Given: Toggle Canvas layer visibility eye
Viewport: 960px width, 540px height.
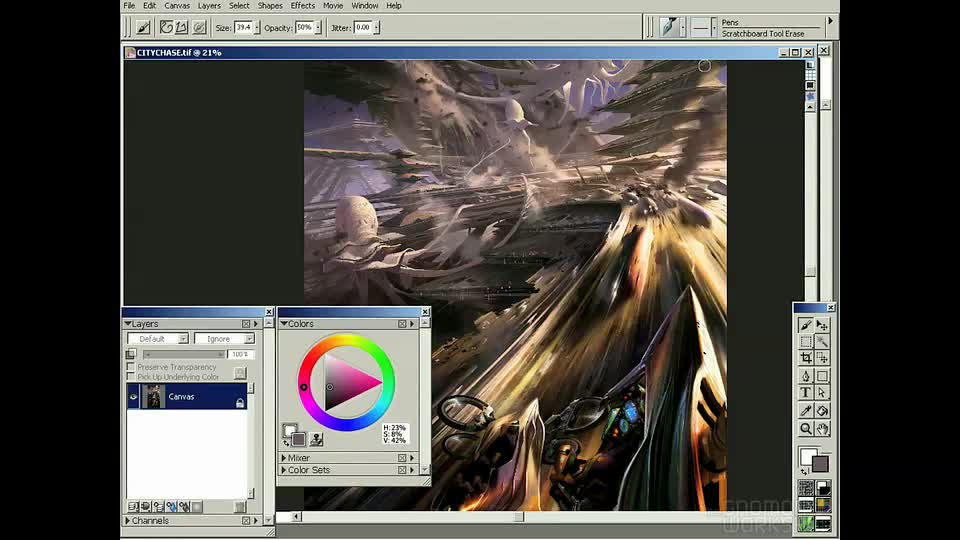Looking at the screenshot, I should [x=133, y=397].
